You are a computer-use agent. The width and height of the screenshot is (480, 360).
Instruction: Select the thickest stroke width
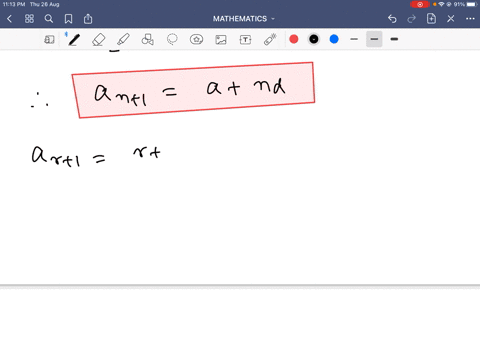[394, 39]
